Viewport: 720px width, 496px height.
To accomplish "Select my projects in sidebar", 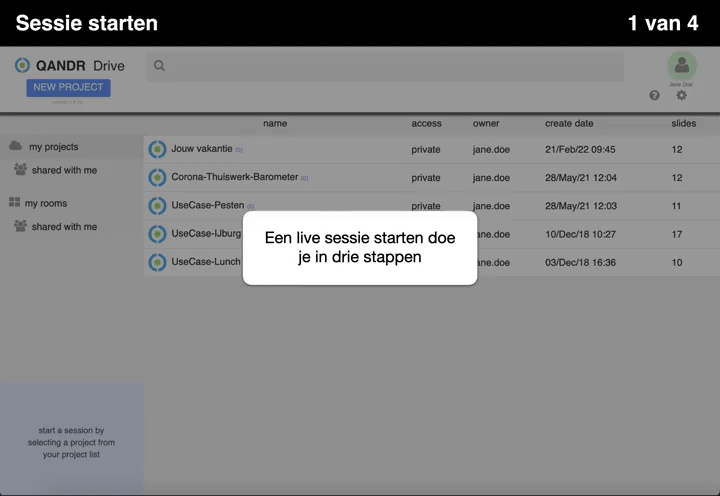I will (54, 147).
